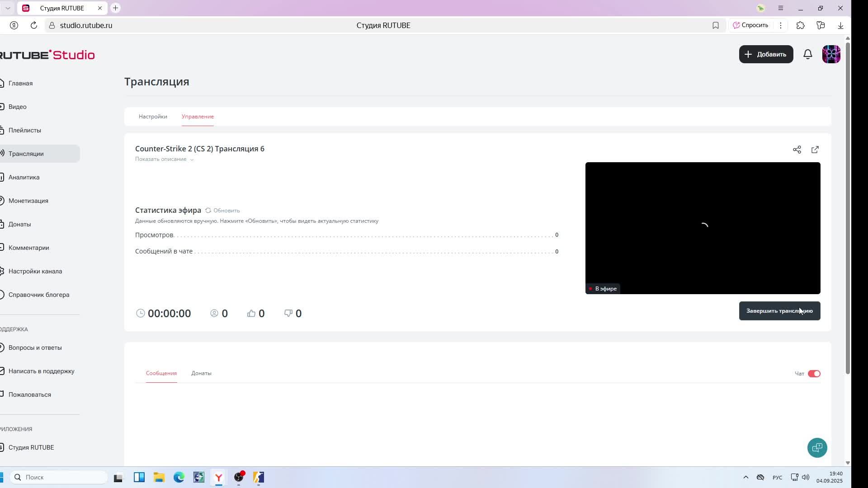This screenshot has height=488, width=868.
Task: Click the live stream preview player
Action: (703, 228)
